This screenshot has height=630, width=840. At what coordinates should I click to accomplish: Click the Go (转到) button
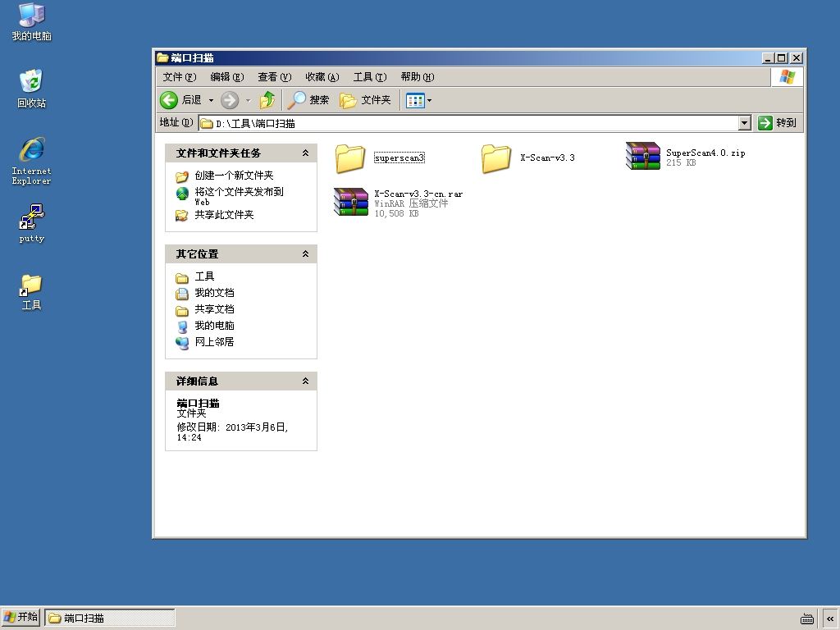tap(778, 123)
